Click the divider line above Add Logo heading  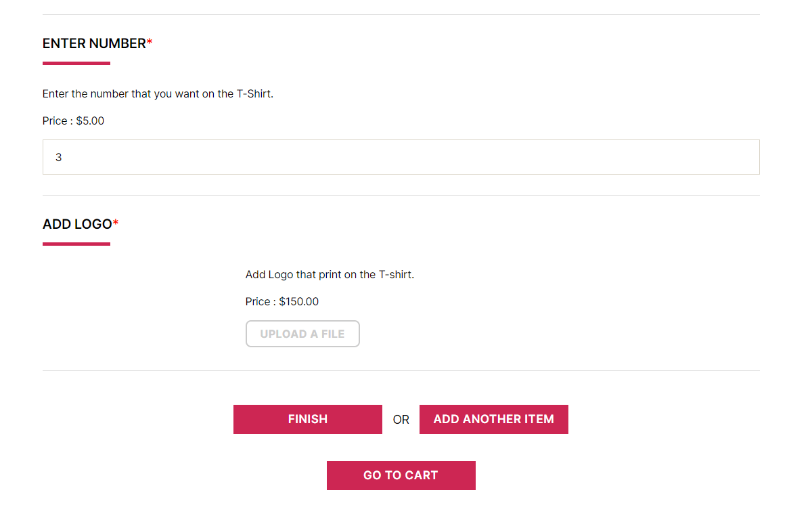(401, 195)
